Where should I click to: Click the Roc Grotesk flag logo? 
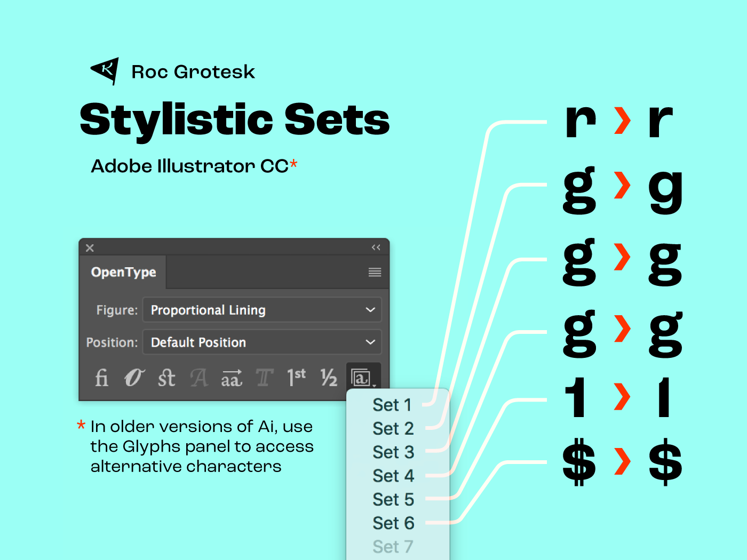(x=106, y=70)
